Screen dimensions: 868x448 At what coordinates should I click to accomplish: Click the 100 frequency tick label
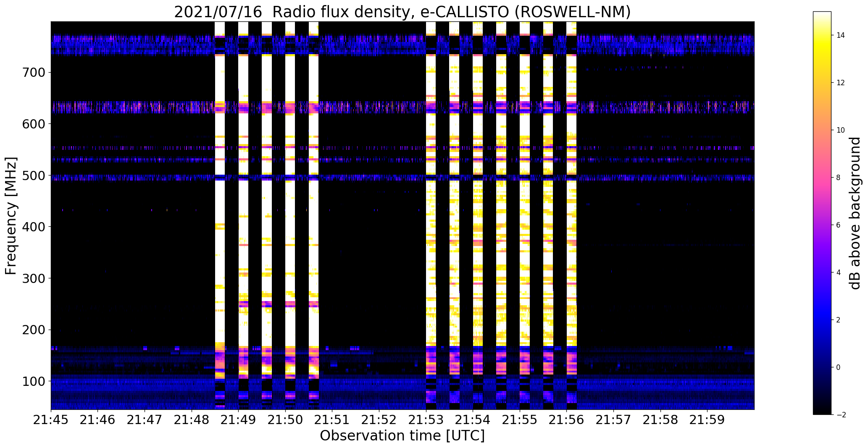33,381
